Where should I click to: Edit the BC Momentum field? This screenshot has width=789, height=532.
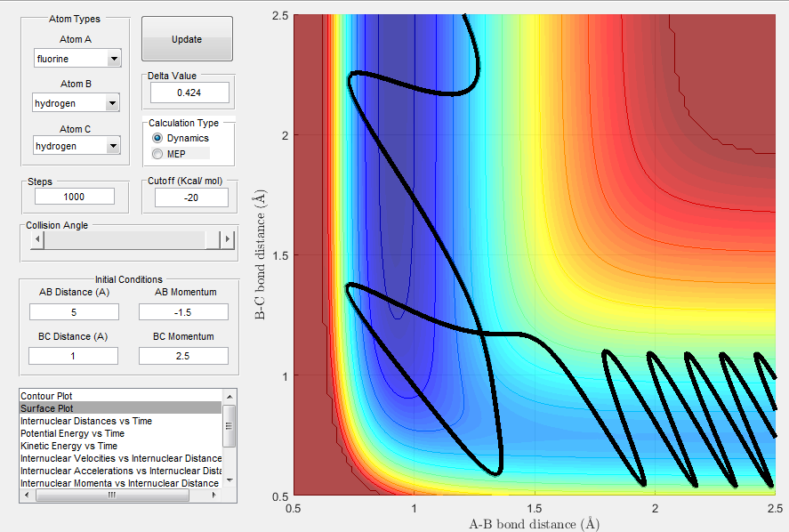point(183,356)
